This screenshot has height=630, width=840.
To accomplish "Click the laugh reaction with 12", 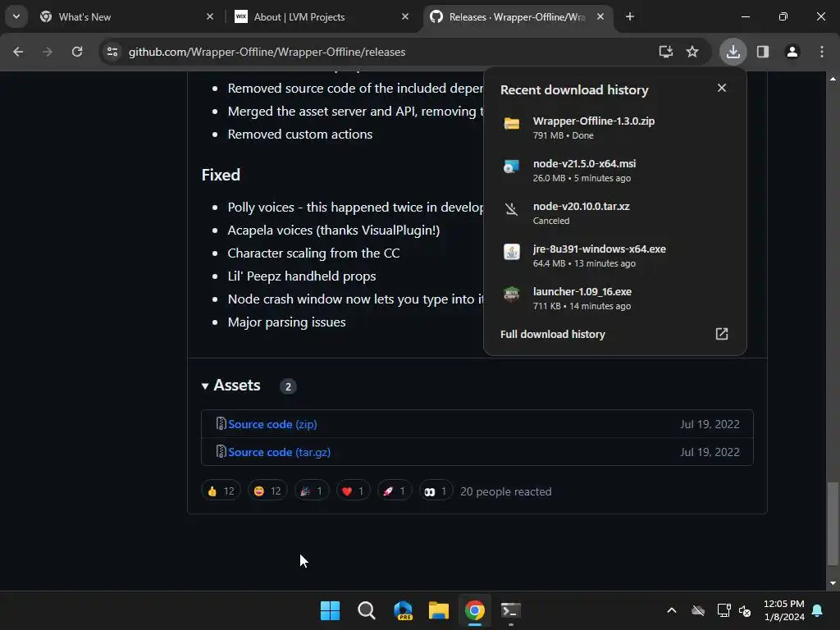I will pos(267,491).
